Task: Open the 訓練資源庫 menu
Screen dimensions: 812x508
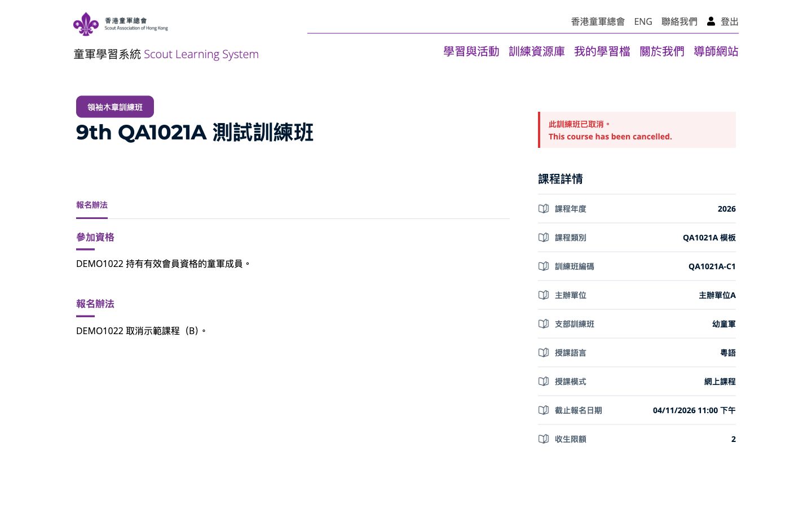Action: click(537, 51)
